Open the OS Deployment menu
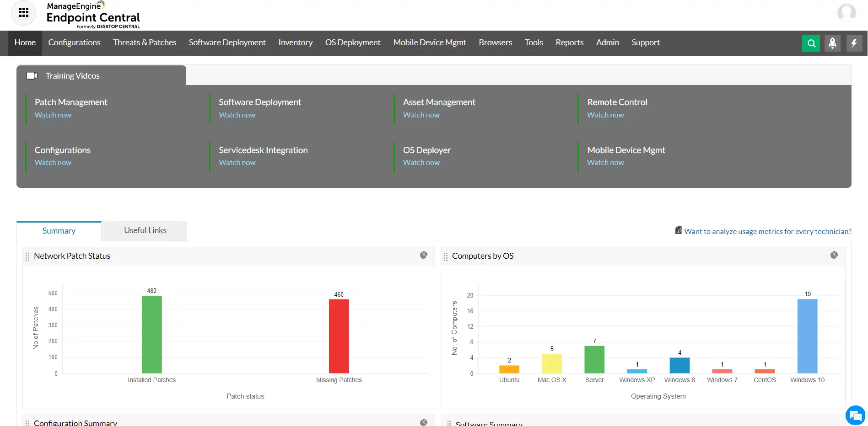The image size is (868, 426). [352, 43]
